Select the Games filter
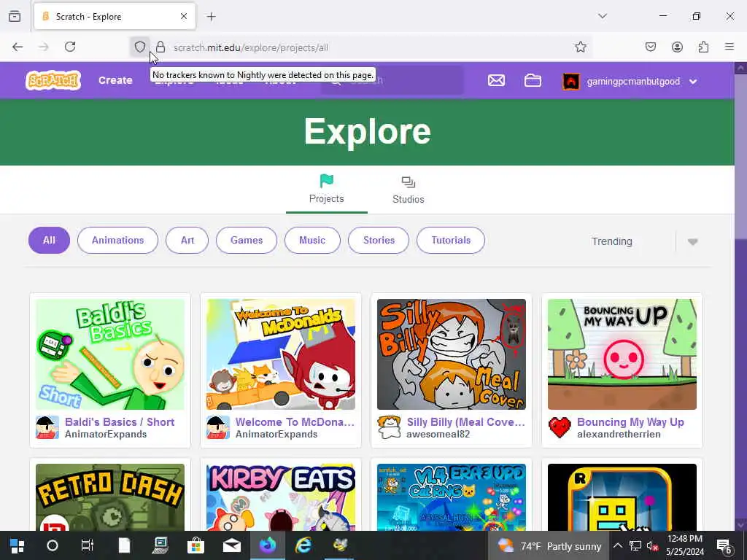Image resolution: width=747 pixels, height=560 pixels. tap(247, 240)
